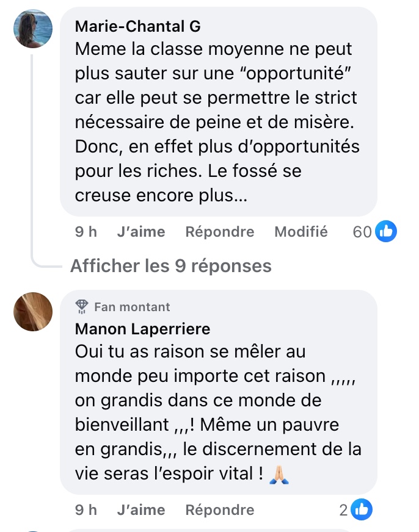Click the Fan montant badge label
This screenshot has height=532, width=419.
click(x=132, y=307)
